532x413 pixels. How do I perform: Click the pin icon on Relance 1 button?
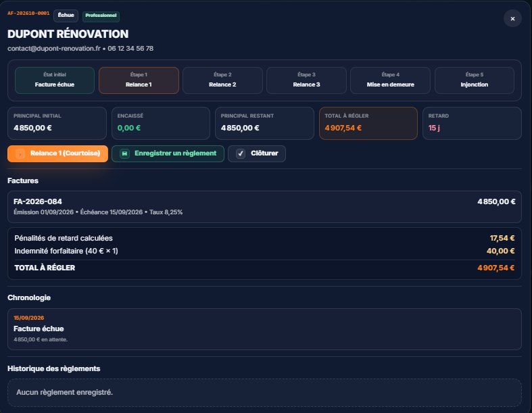pyautogui.click(x=20, y=153)
